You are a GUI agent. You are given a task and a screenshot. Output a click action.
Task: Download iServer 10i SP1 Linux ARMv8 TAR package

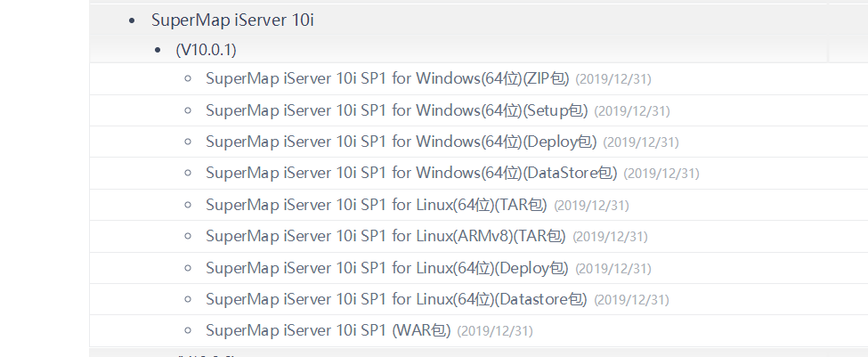point(385,236)
